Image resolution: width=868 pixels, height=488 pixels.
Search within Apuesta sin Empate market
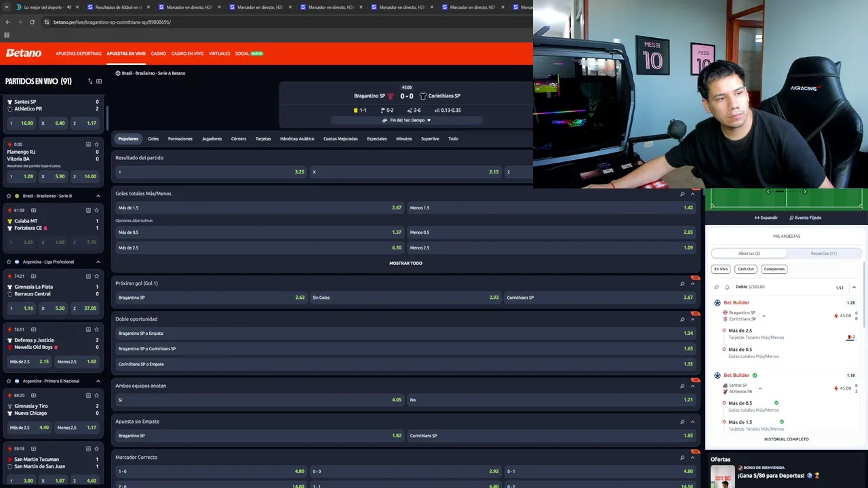click(x=682, y=422)
